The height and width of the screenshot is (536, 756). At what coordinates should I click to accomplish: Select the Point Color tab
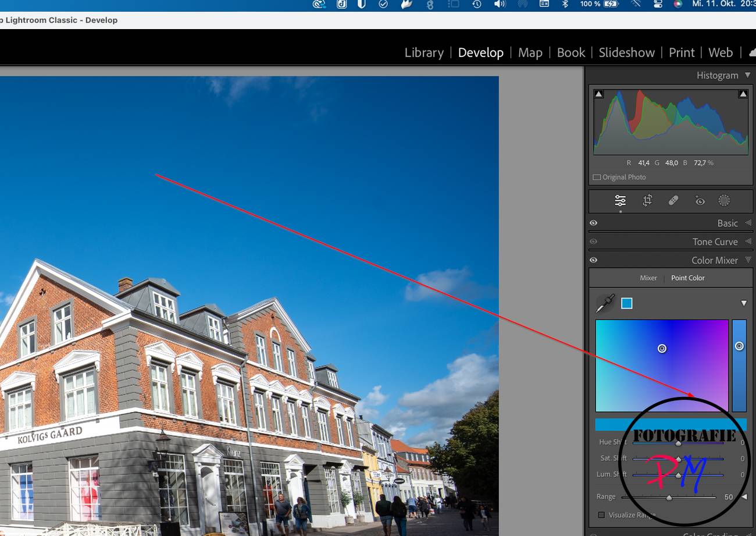688,278
